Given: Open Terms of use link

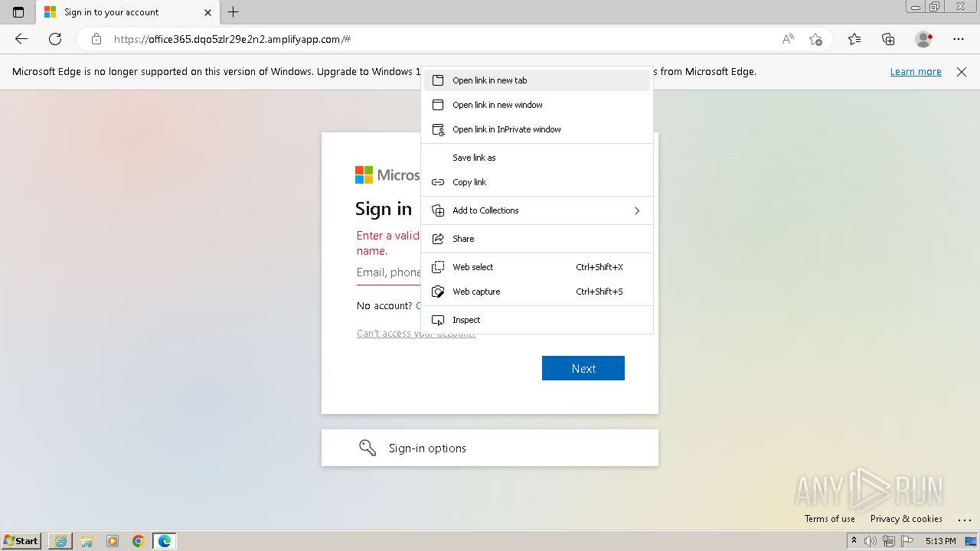Looking at the screenshot, I should click(830, 519).
